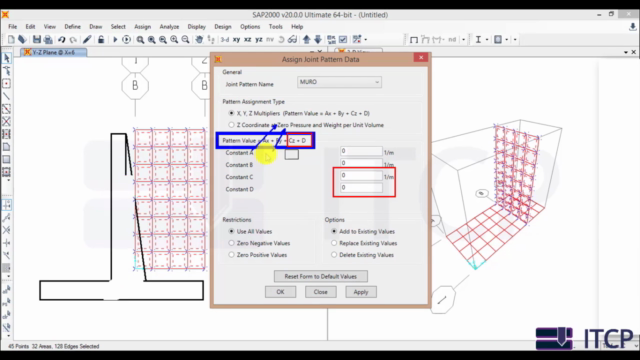The width and height of the screenshot is (640, 360).
Task: Open the view window list dropdown arrow
Action: pyautogui.click(x=626, y=52)
